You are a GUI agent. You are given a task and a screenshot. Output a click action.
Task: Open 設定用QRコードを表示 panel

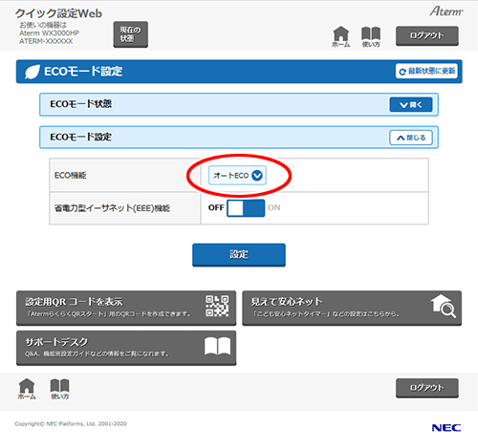click(x=126, y=308)
